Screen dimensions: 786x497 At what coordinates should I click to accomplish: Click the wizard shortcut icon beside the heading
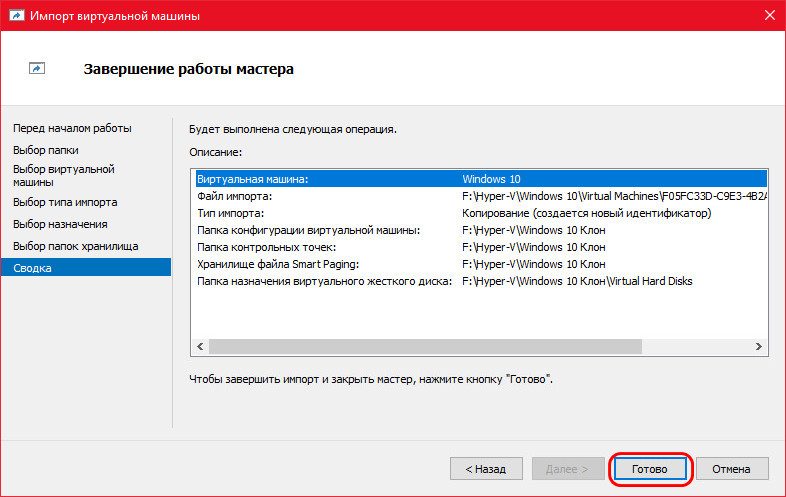37,68
